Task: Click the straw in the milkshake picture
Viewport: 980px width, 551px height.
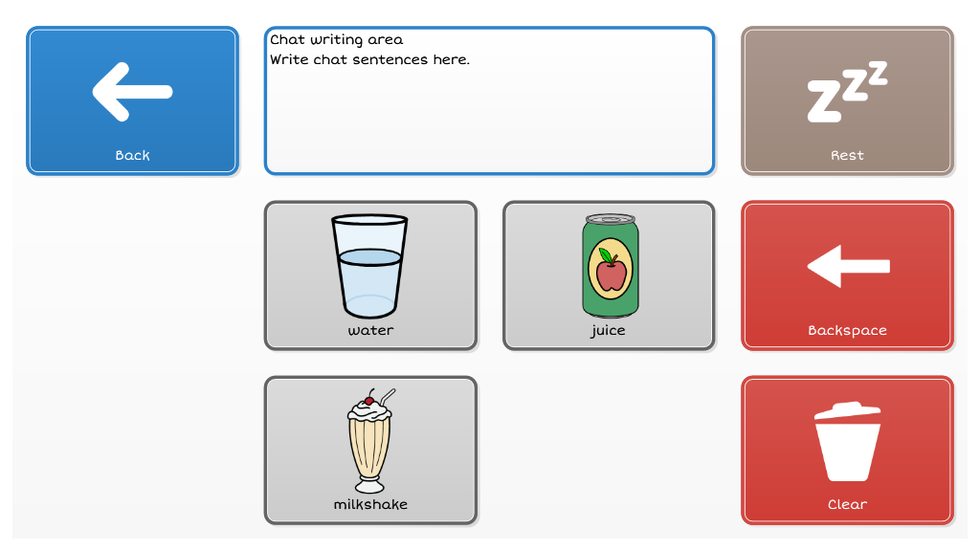Action: [387, 394]
